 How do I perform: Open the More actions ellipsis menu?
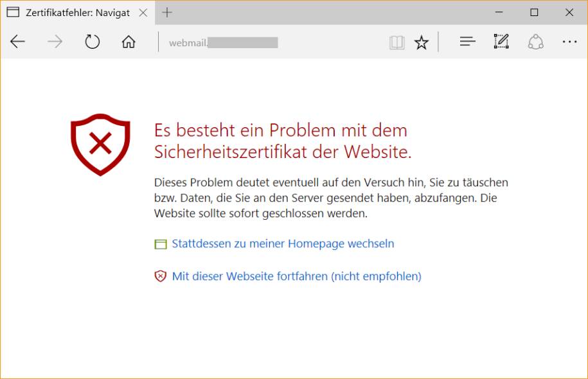point(569,42)
